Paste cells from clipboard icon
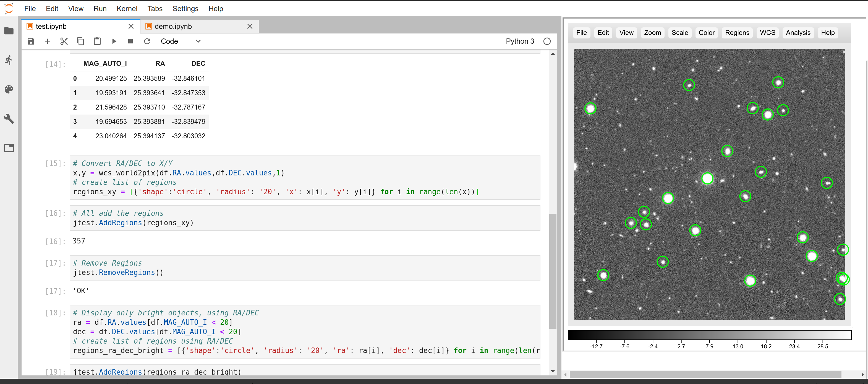Viewport: 868px width, 384px height. click(97, 41)
